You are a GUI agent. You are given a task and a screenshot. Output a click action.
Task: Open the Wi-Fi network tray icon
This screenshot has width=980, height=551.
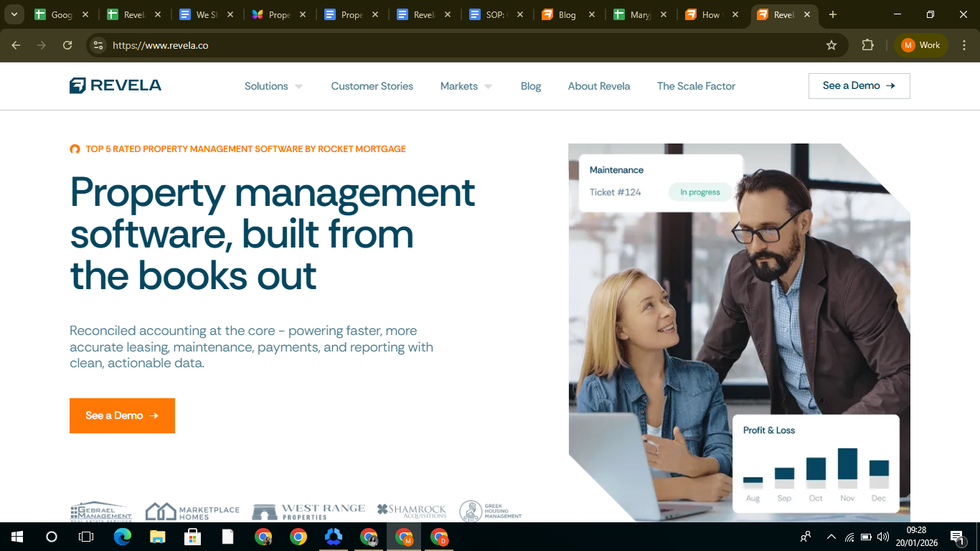click(849, 537)
